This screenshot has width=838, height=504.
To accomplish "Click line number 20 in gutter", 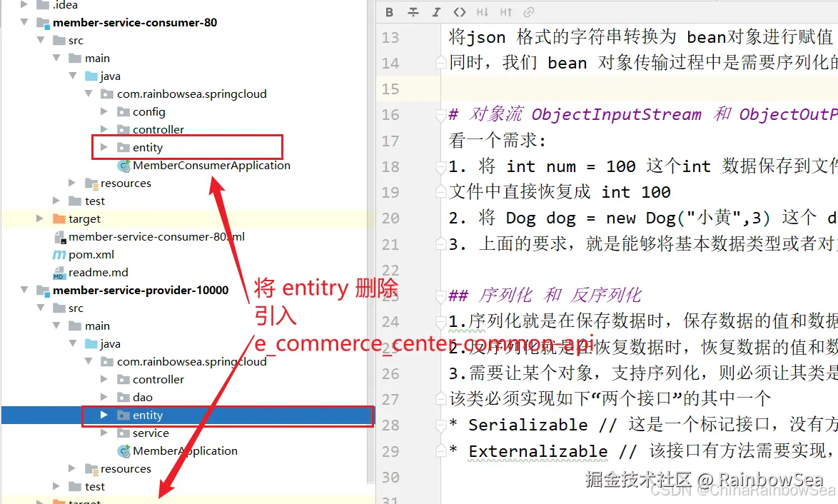I will pyautogui.click(x=390, y=218).
